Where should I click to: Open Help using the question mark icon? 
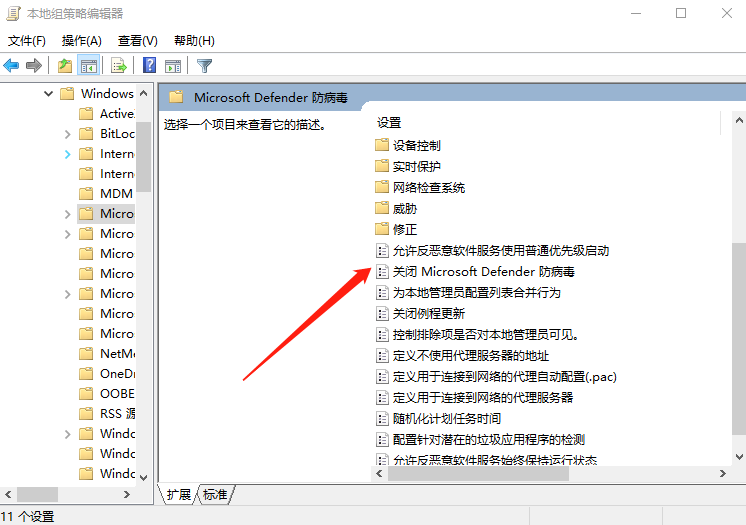(149, 66)
